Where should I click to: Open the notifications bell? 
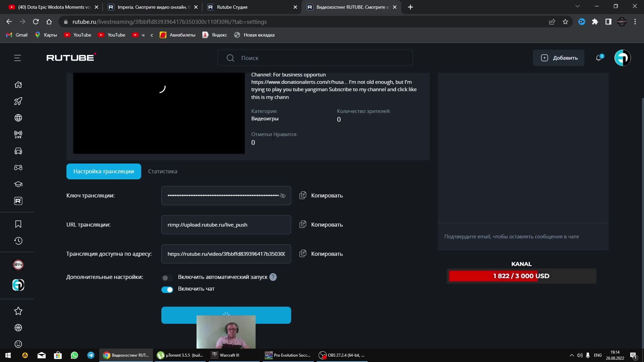point(599,58)
